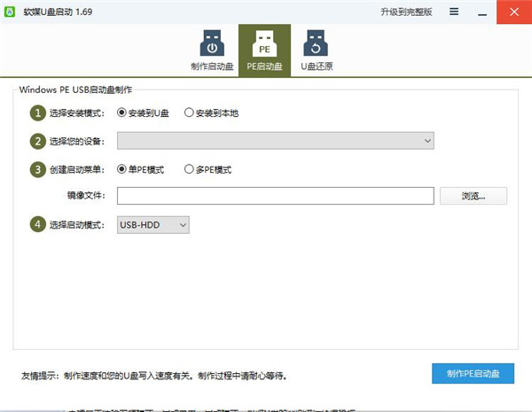Click the U盘还原 restore icon
The image size is (532, 412).
(x=316, y=43)
